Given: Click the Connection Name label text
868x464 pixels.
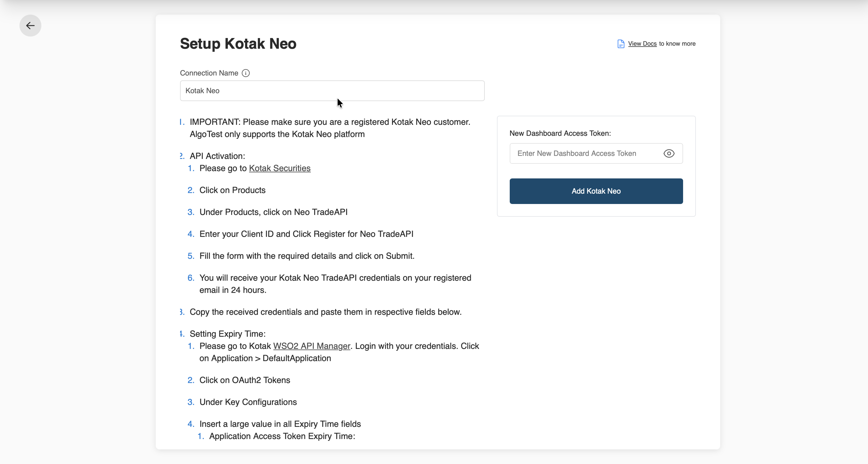Looking at the screenshot, I should point(209,73).
